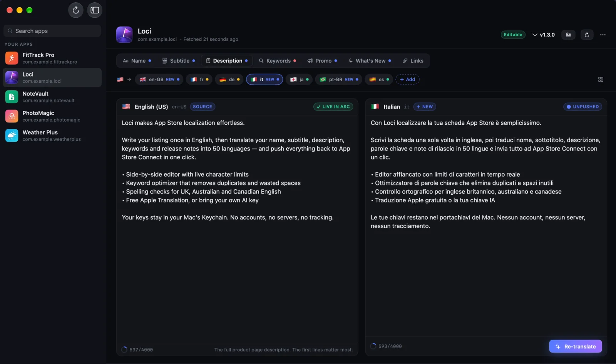Click the refetch icon in header
This screenshot has width=616, height=364.
click(x=587, y=35)
